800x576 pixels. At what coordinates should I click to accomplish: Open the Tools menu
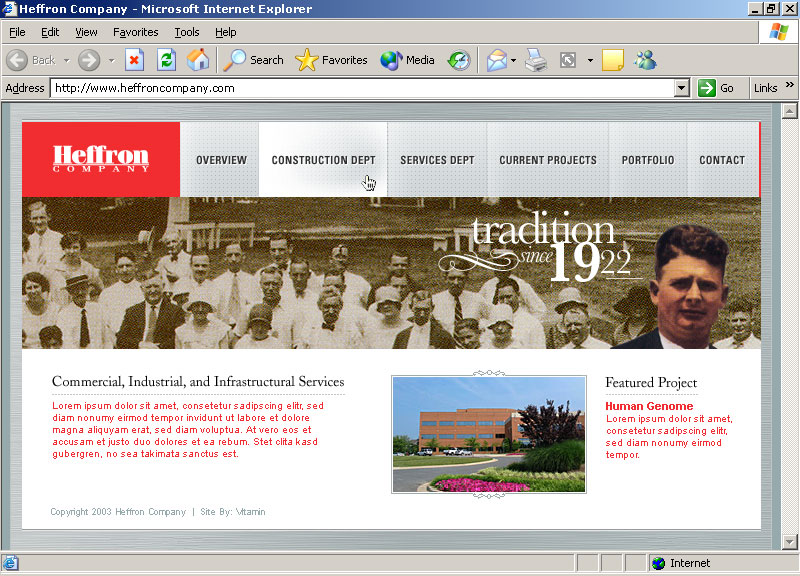(x=186, y=32)
